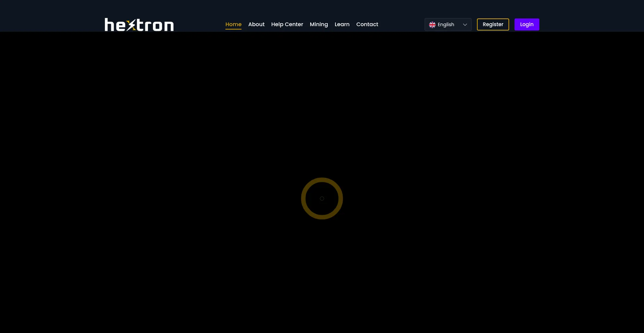The height and width of the screenshot is (333, 644).
Task: Visit the Learn section
Action: [x=342, y=24]
